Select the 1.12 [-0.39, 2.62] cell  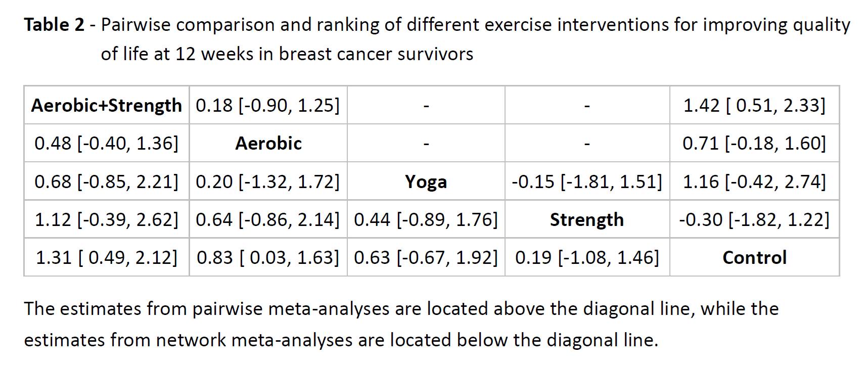[x=107, y=219]
